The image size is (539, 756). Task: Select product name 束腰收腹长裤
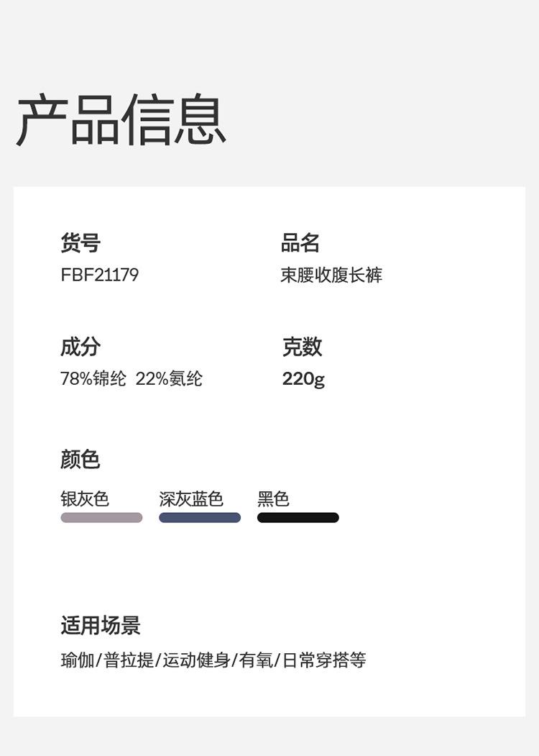[331, 275]
